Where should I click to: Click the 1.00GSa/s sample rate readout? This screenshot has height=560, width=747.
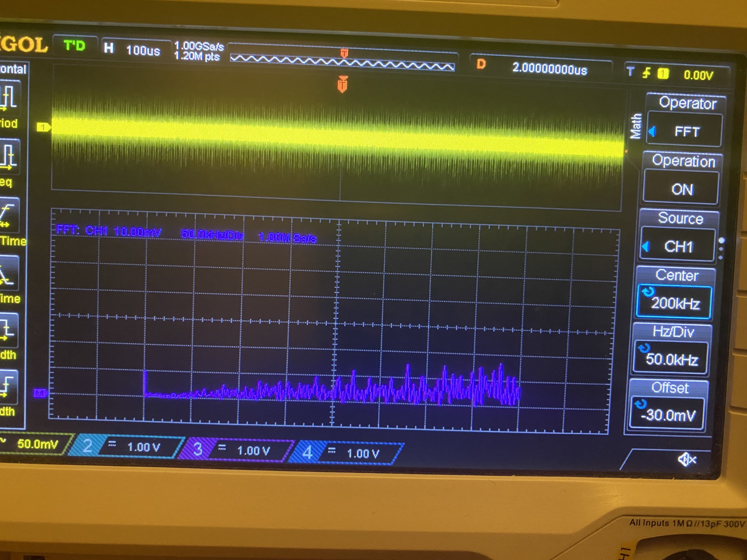click(x=199, y=46)
